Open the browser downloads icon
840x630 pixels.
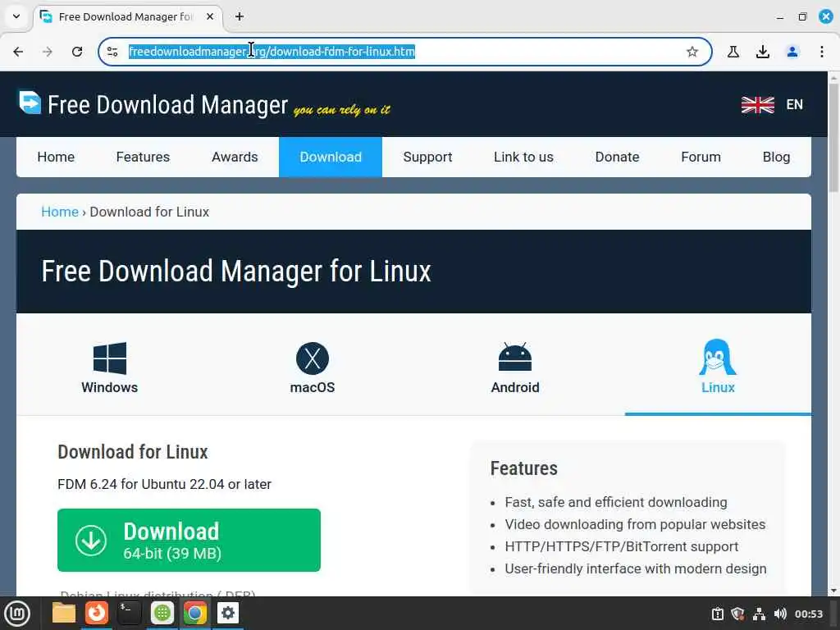[x=762, y=52]
